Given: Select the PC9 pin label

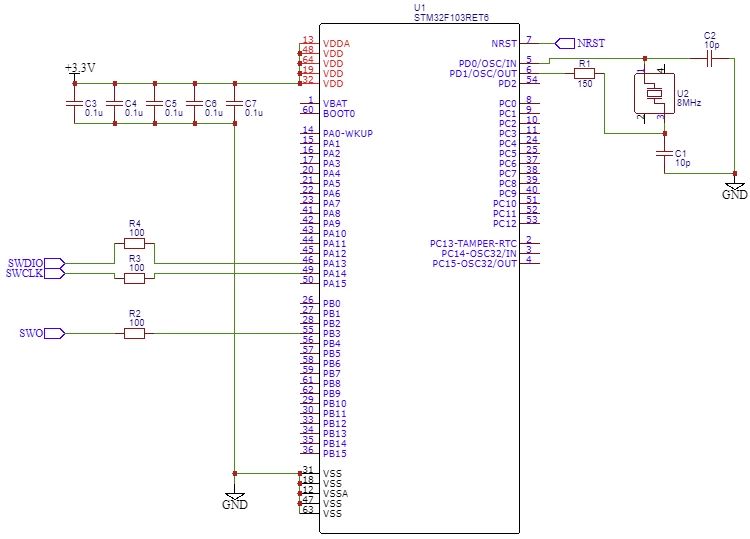Looking at the screenshot, I should (x=507, y=194).
